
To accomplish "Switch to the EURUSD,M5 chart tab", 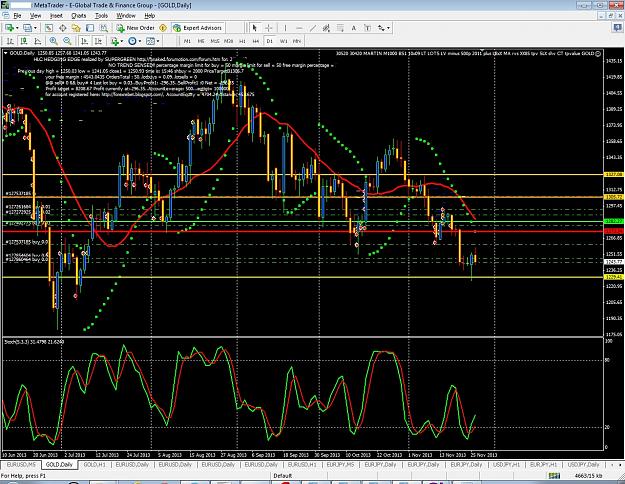I will (21, 465).
